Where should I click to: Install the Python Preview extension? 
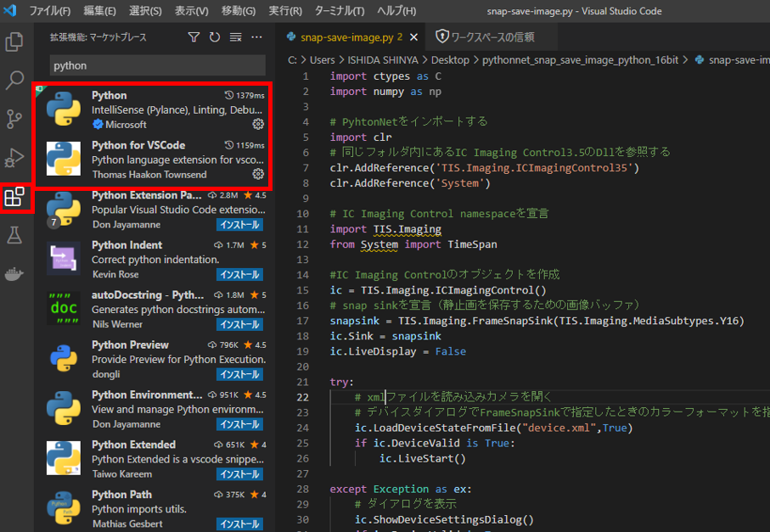tap(239, 374)
